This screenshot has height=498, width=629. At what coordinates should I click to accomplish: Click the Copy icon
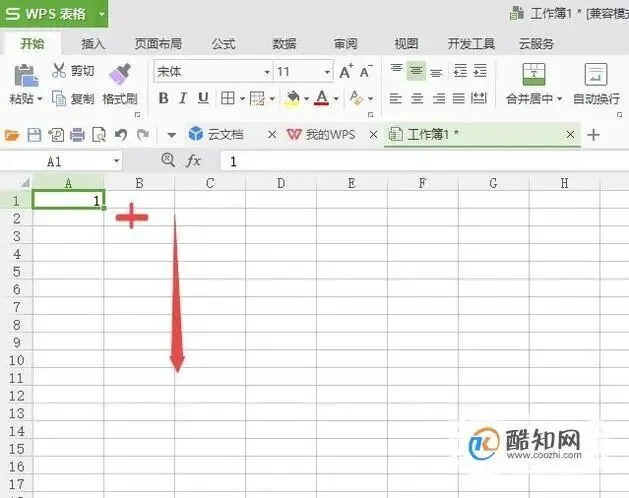(x=59, y=98)
